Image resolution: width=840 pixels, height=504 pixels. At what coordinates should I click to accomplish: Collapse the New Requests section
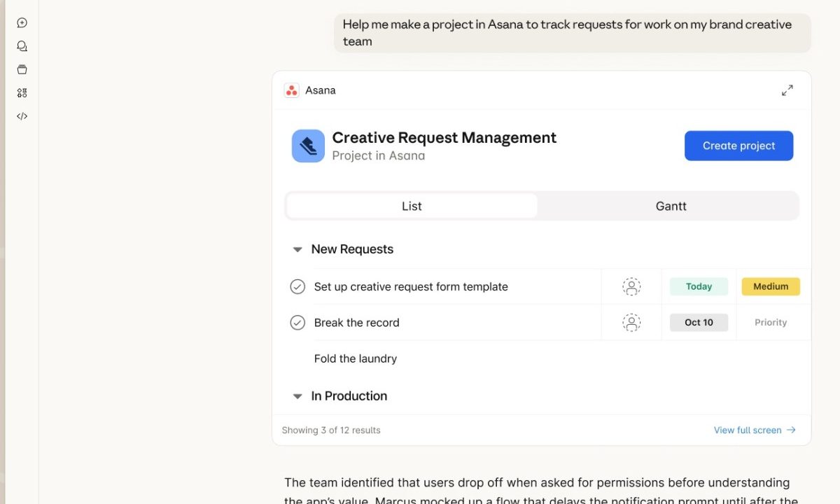pyautogui.click(x=297, y=249)
